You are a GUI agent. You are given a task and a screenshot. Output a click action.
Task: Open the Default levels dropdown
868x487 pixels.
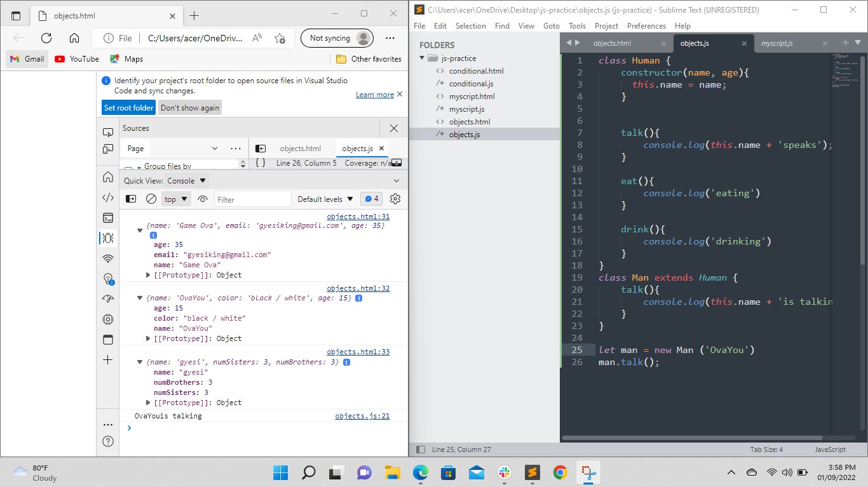click(324, 199)
